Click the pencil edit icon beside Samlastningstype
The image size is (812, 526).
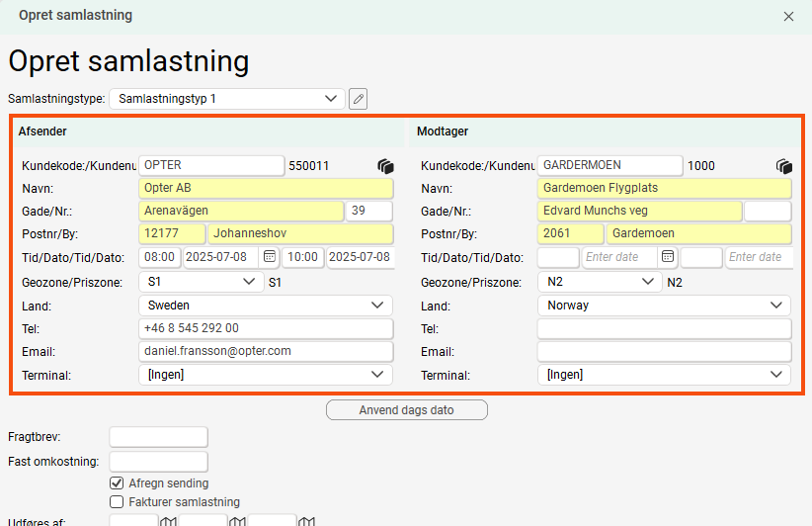359,99
